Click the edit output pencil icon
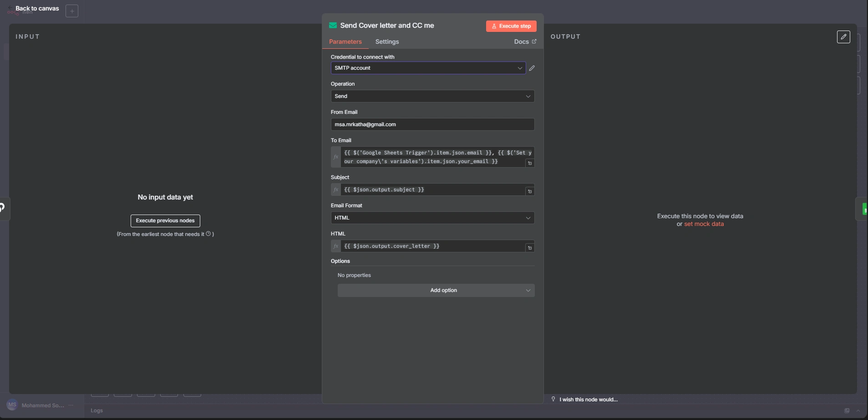This screenshot has height=420, width=868. tap(843, 37)
